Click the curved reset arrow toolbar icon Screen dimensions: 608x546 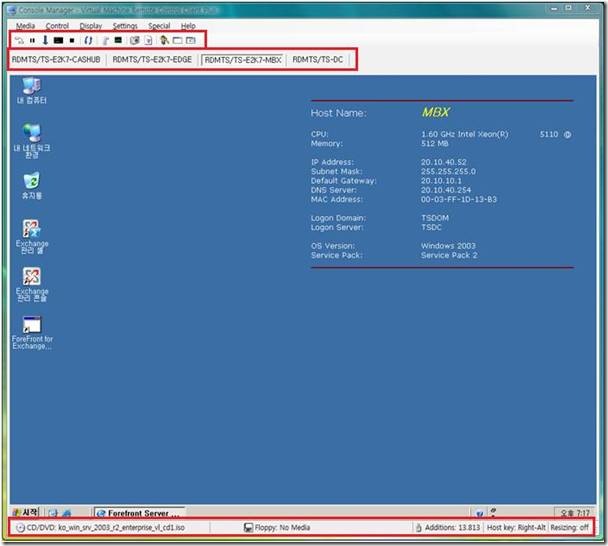click(x=19, y=40)
